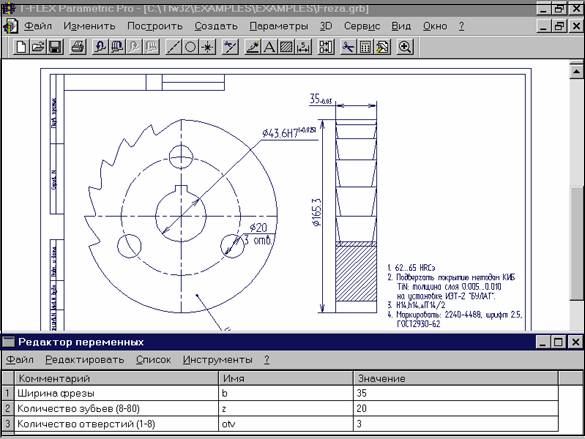Click the Open file folder icon
This screenshot has height=439, width=585.
(38, 47)
